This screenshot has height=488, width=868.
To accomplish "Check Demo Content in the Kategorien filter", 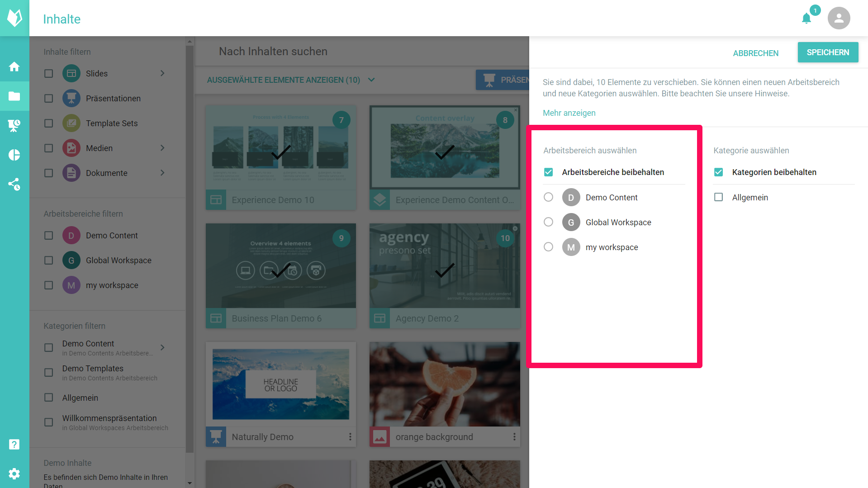I will 49,347.
